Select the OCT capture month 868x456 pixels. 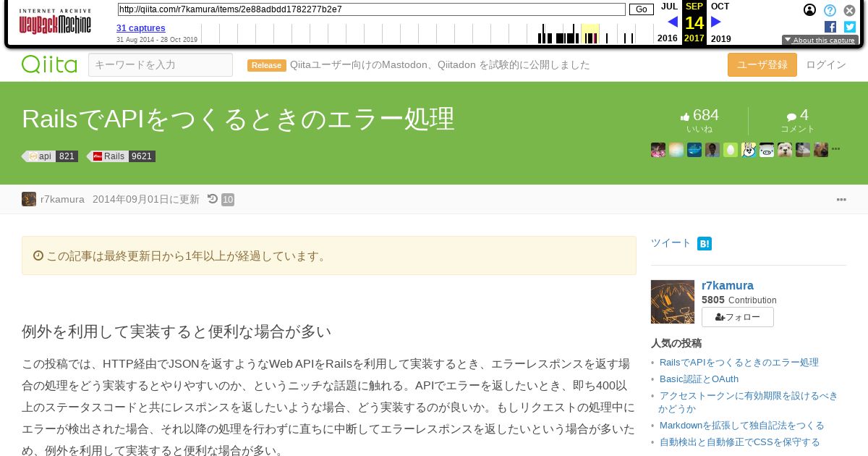point(720,7)
